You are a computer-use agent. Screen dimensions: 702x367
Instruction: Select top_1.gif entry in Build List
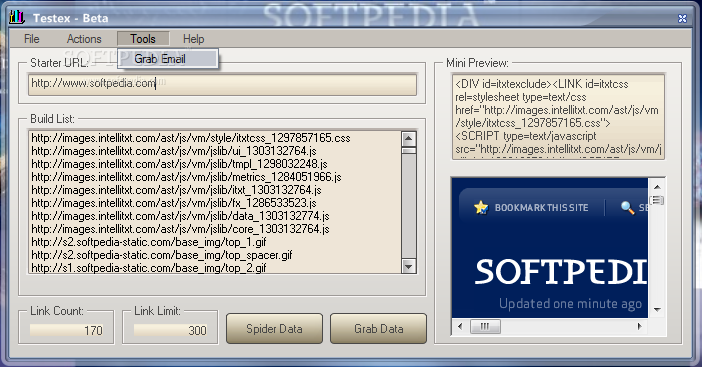(x=149, y=242)
